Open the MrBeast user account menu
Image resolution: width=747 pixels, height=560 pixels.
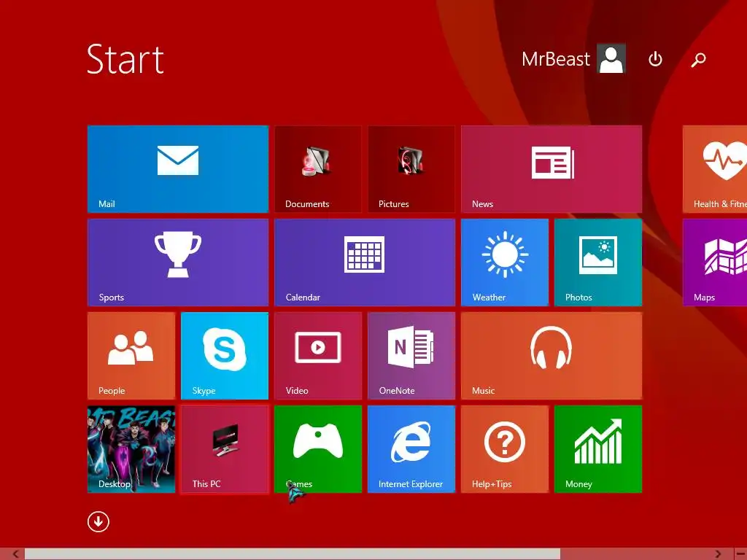pos(573,59)
